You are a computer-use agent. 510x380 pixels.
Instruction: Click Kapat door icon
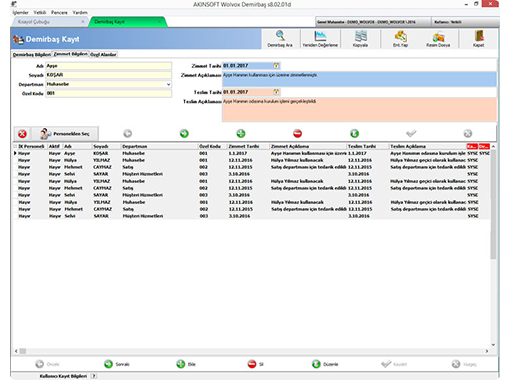[x=479, y=39]
